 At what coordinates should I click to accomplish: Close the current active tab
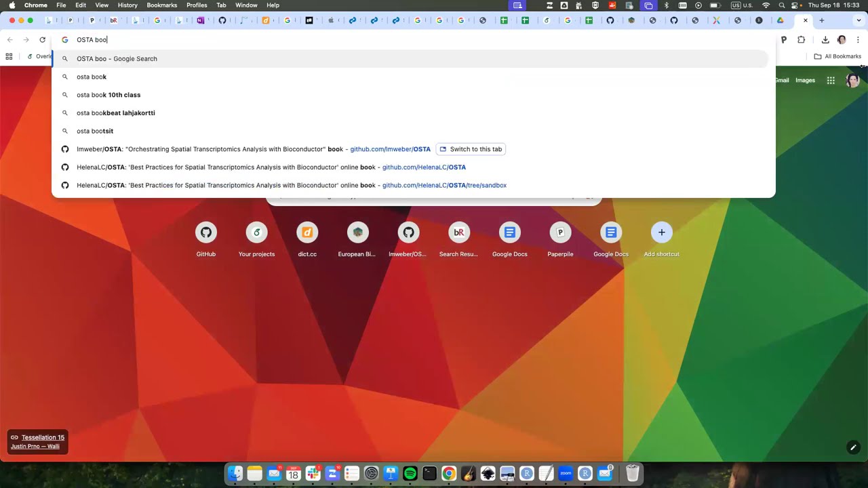[x=805, y=20]
